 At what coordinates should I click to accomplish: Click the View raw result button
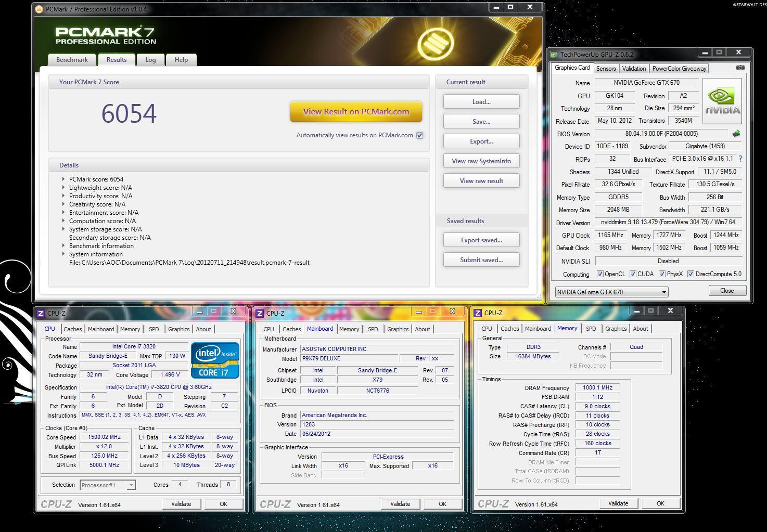481,181
